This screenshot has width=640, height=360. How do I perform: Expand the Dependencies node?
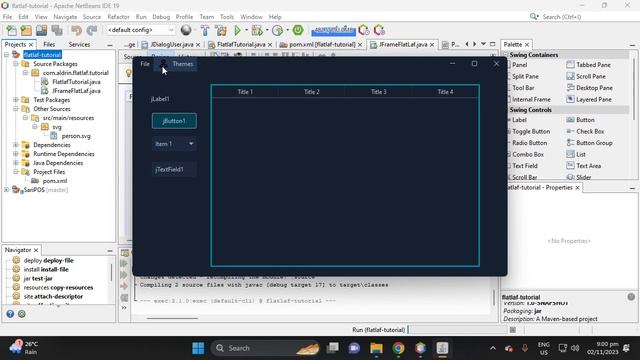[x=16, y=145]
